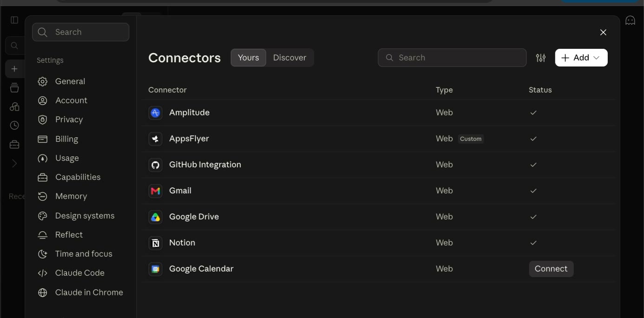Click the stacked projects icon in left rail
The width and height of the screenshot is (644, 318).
[14, 87]
